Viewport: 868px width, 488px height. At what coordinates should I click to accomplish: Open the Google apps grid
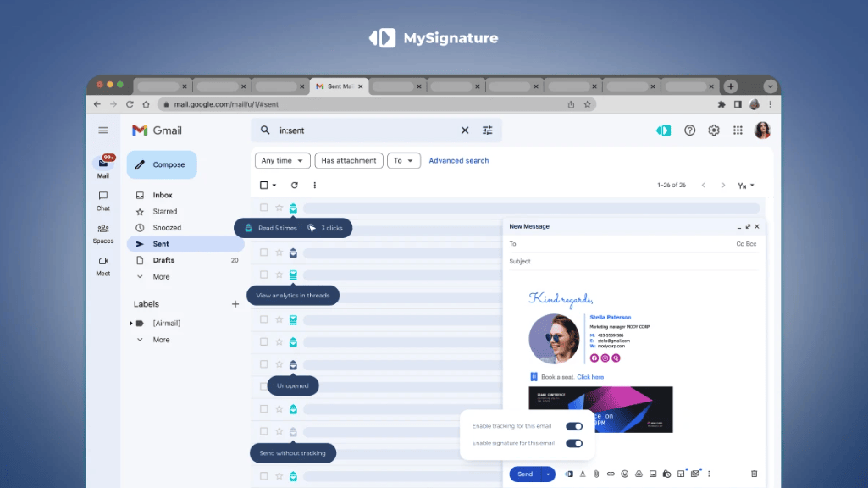pyautogui.click(x=738, y=130)
